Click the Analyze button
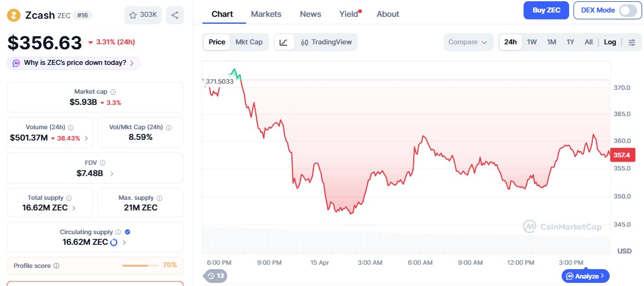 click(x=585, y=276)
